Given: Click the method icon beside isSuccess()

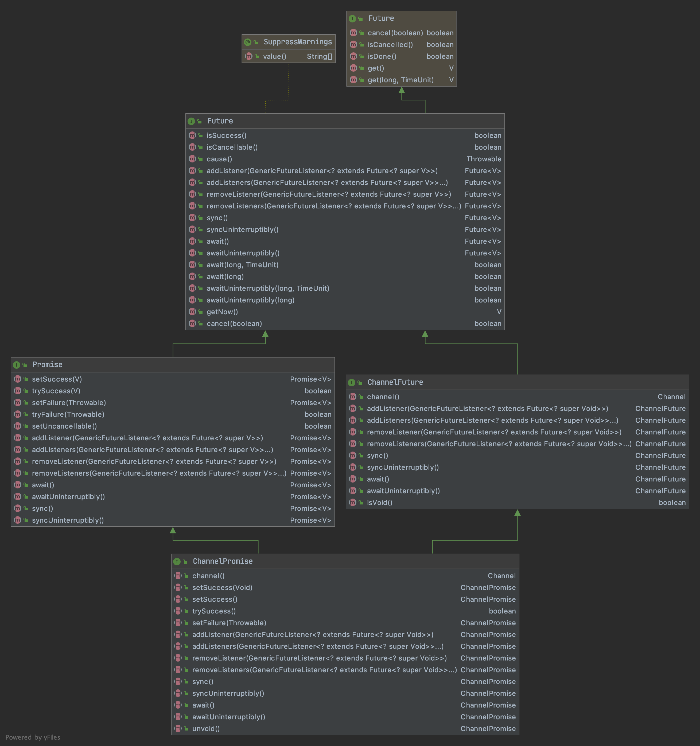Looking at the screenshot, I should click(192, 135).
